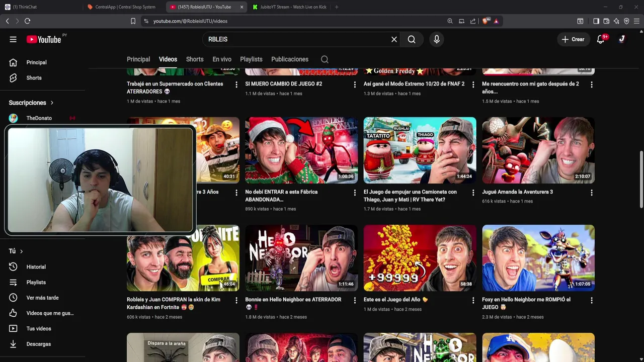
Task: Toggle the browser sidebar panel icon
Action: 596,21
